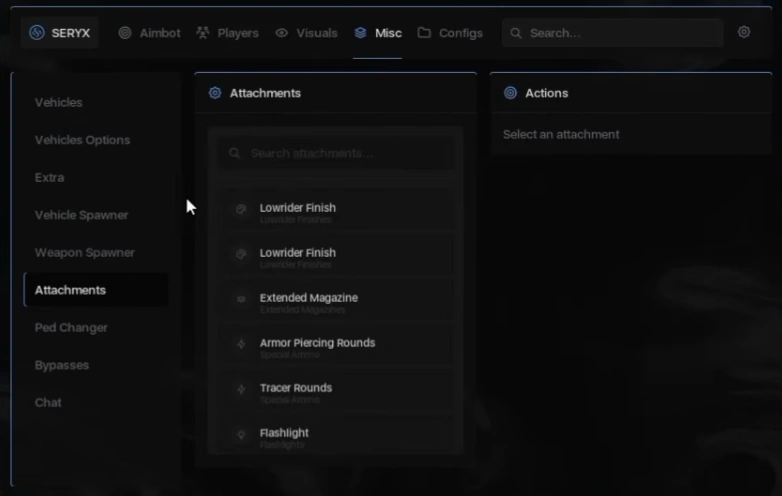The height and width of the screenshot is (496, 782).
Task: Click the Players group icon
Action: click(x=202, y=33)
